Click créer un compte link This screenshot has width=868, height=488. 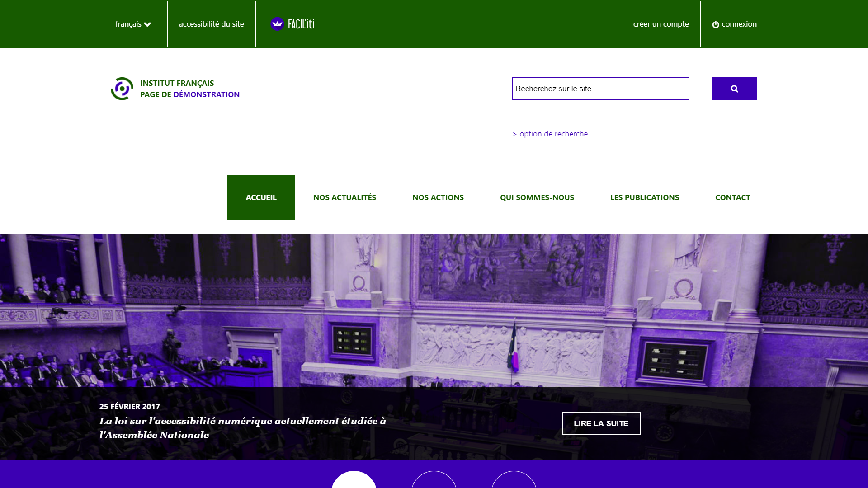click(661, 24)
